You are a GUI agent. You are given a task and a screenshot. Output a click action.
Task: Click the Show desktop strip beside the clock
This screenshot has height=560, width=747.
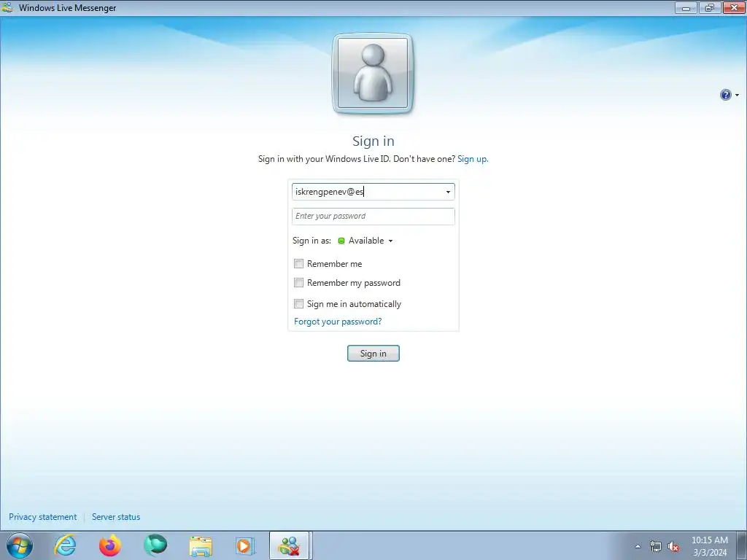tap(741, 545)
